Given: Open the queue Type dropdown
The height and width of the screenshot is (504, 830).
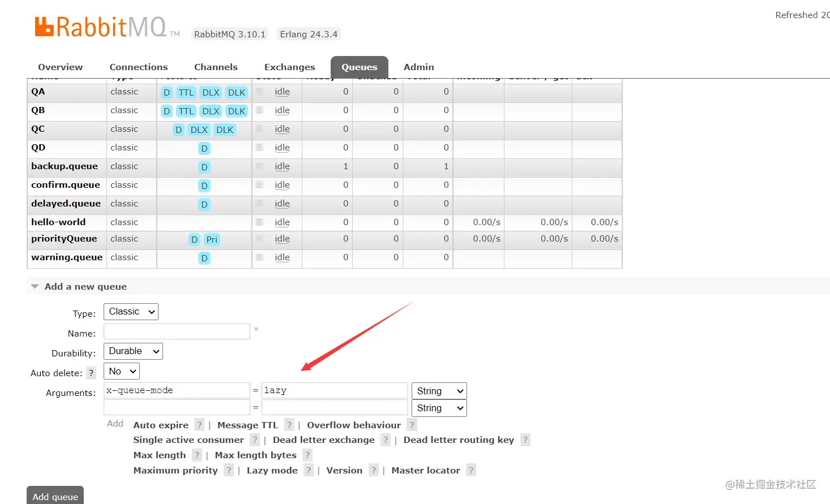Looking at the screenshot, I should pyautogui.click(x=131, y=312).
